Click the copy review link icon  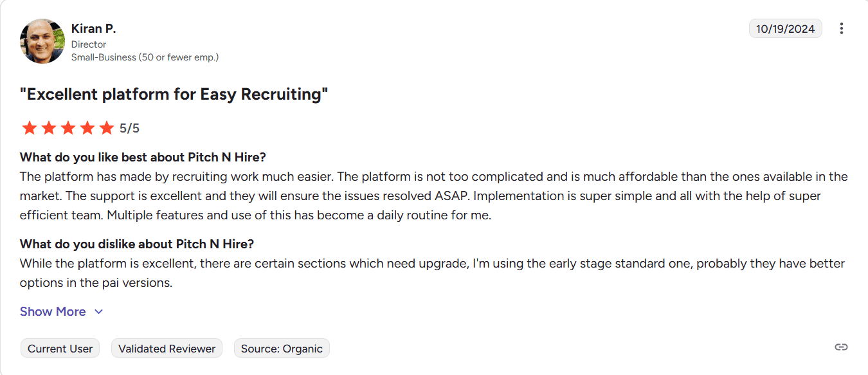842,347
